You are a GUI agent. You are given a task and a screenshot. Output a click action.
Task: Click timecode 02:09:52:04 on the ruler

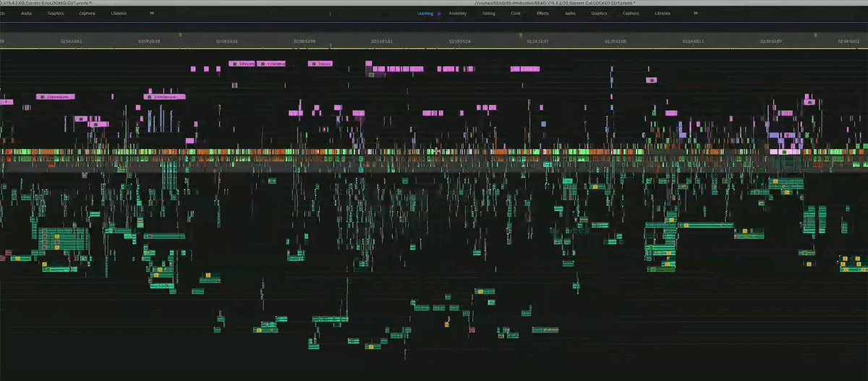point(305,41)
